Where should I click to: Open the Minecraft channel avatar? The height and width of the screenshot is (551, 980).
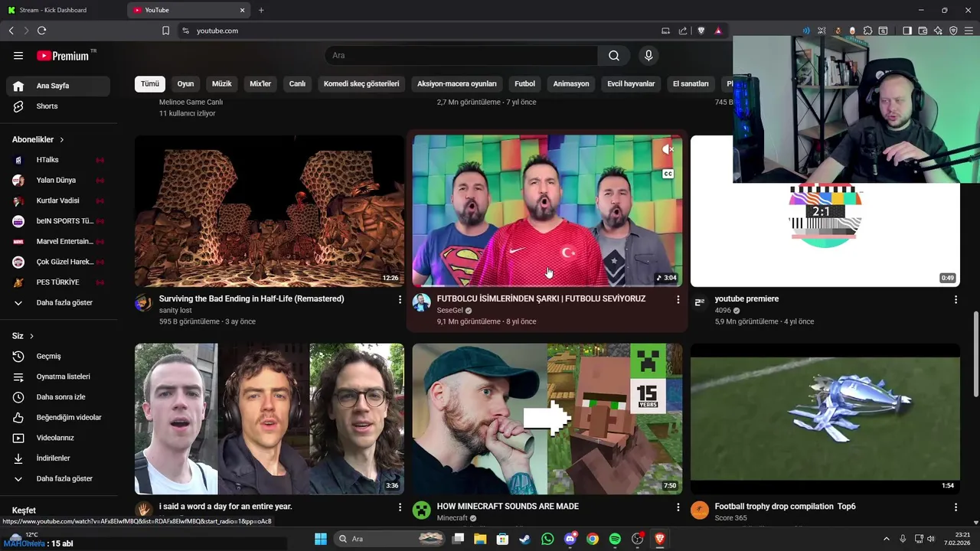tap(422, 510)
